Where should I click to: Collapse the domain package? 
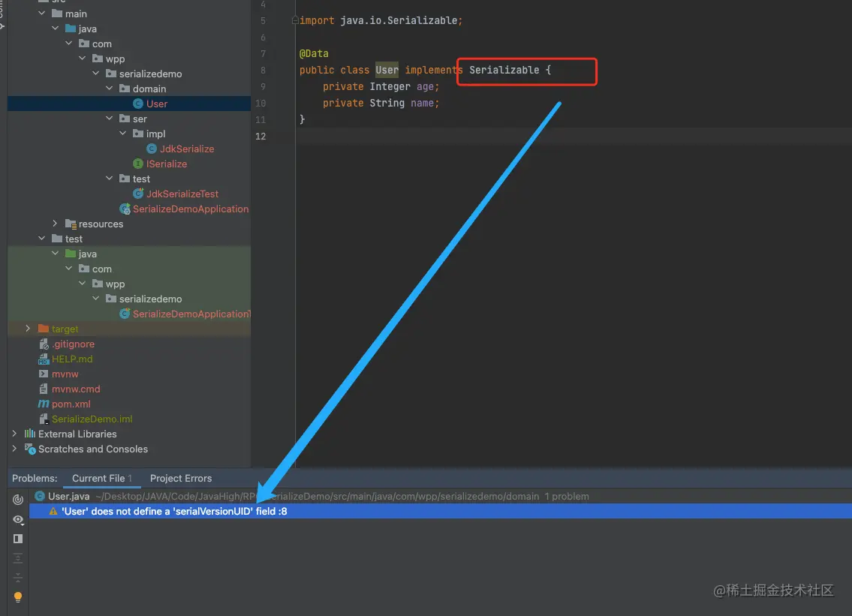click(x=109, y=88)
